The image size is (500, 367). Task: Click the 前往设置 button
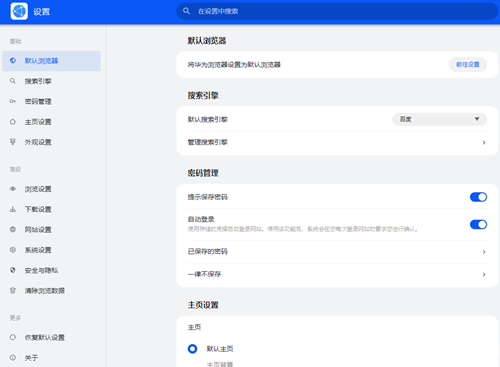[x=468, y=64]
